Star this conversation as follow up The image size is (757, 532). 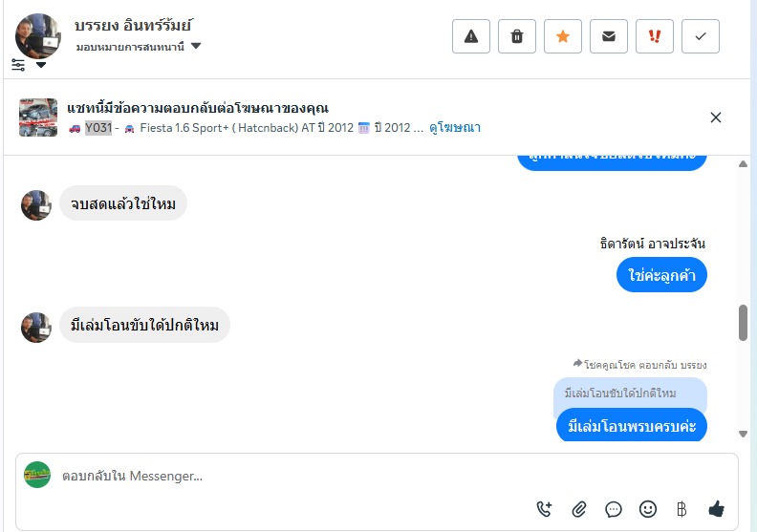563,36
